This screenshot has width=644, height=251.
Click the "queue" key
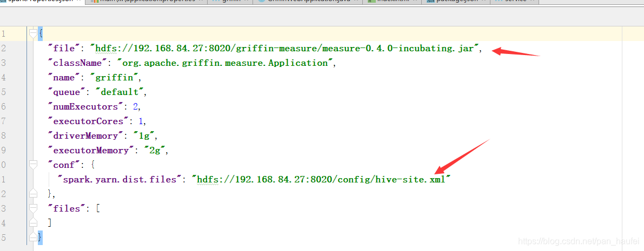[x=66, y=92]
